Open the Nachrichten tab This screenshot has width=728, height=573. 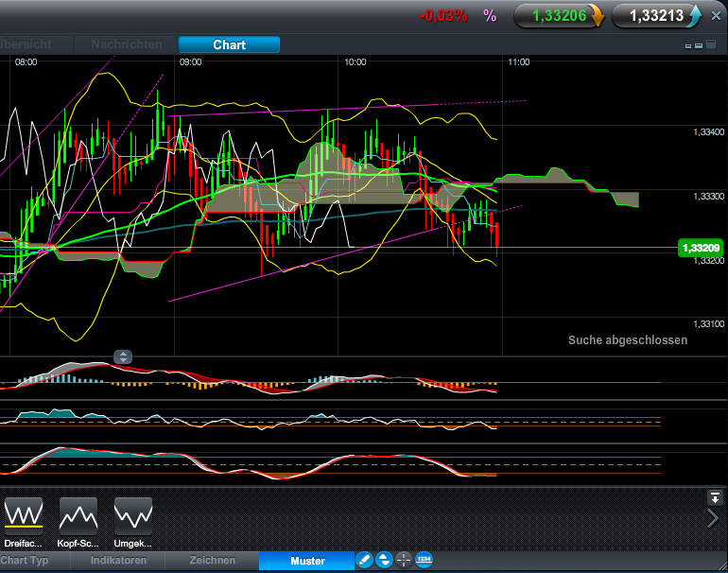click(x=126, y=44)
